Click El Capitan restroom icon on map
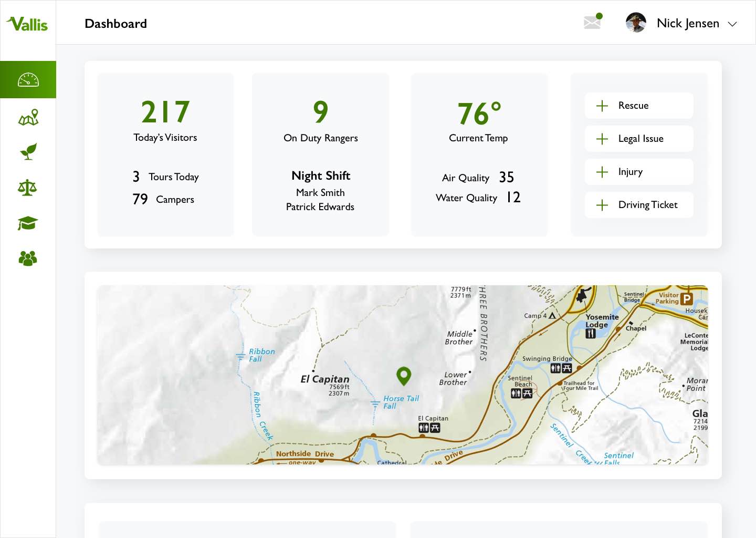 coord(424,428)
